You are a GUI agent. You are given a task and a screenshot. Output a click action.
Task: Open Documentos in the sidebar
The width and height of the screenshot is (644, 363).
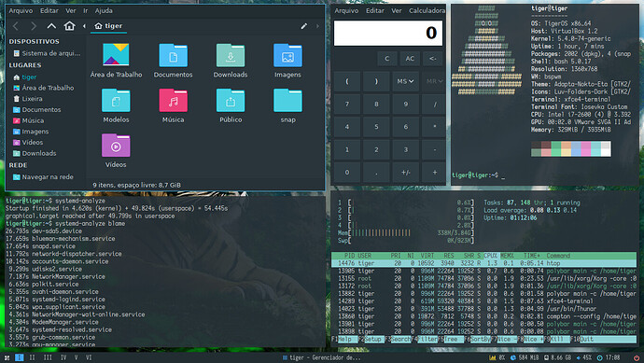(37, 109)
